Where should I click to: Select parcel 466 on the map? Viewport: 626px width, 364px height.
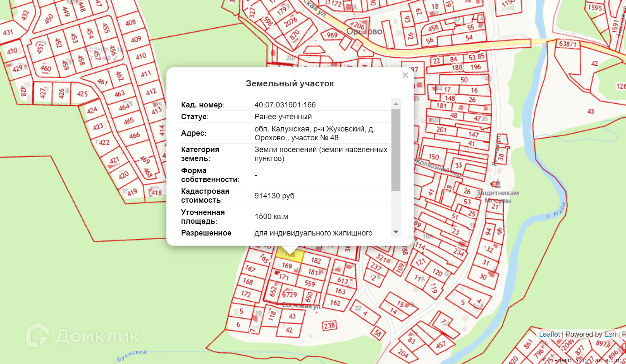tap(134, 136)
